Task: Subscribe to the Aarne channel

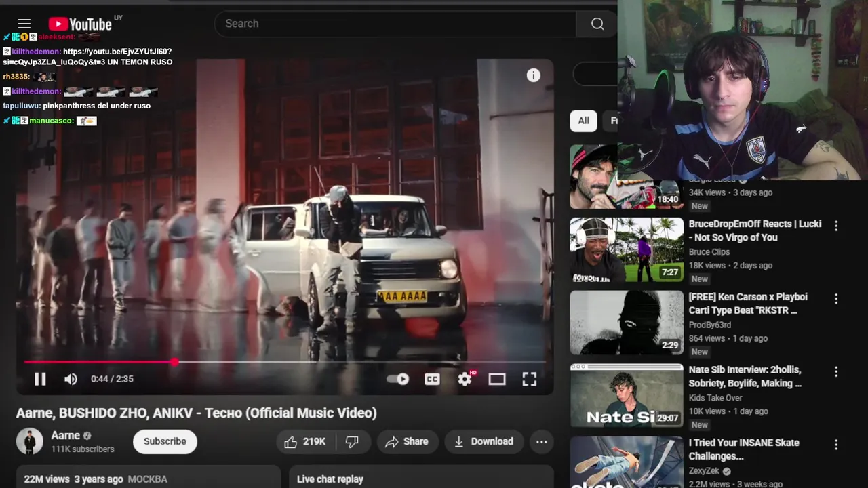Action: tap(165, 441)
